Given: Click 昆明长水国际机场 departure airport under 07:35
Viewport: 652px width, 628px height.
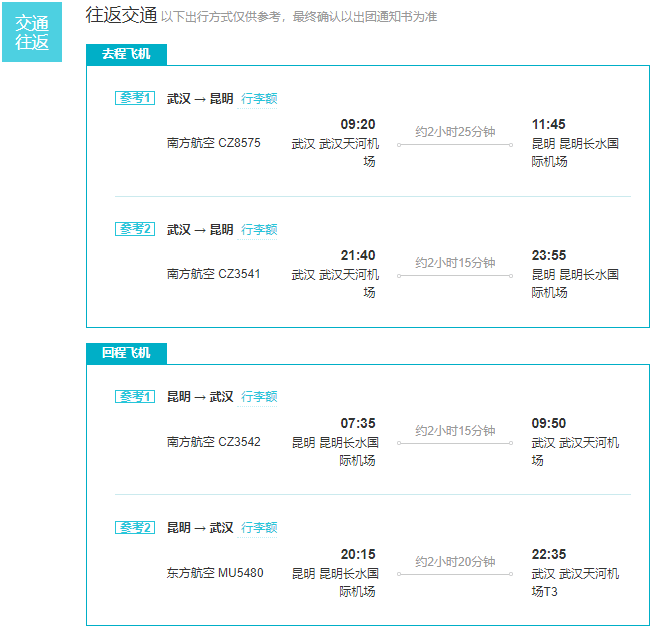Looking at the screenshot, I should coord(335,451).
